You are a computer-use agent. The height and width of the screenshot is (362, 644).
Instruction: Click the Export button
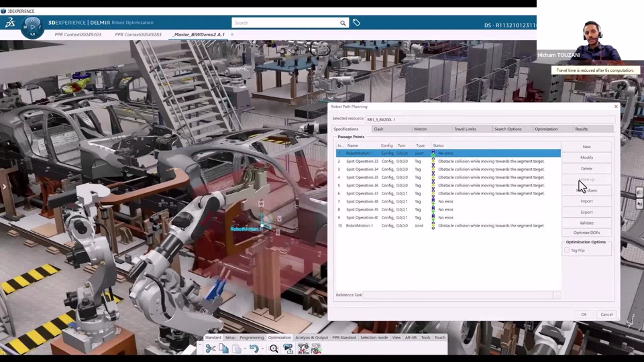[586, 213]
